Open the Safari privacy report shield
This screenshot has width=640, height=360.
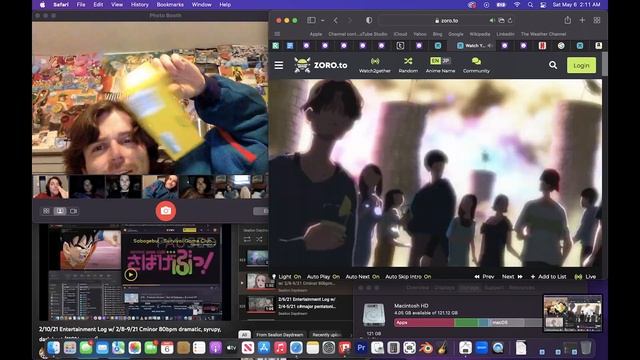(x=369, y=20)
